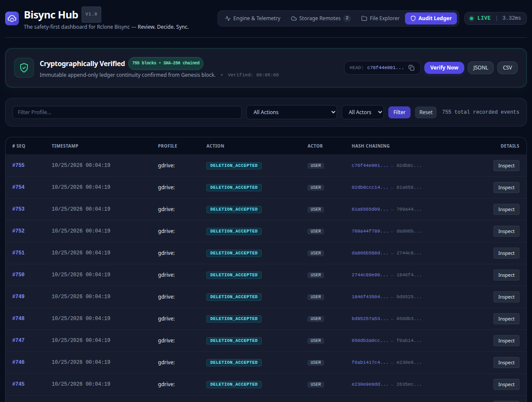This screenshot has width=532, height=402.
Task: Inspect event #755
Action: (506, 166)
